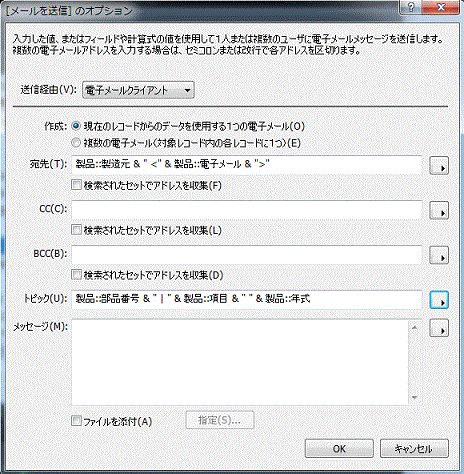The width and height of the screenshot is (464, 474).
Task: Click the 指定(S)... button
Action: [x=220, y=420]
